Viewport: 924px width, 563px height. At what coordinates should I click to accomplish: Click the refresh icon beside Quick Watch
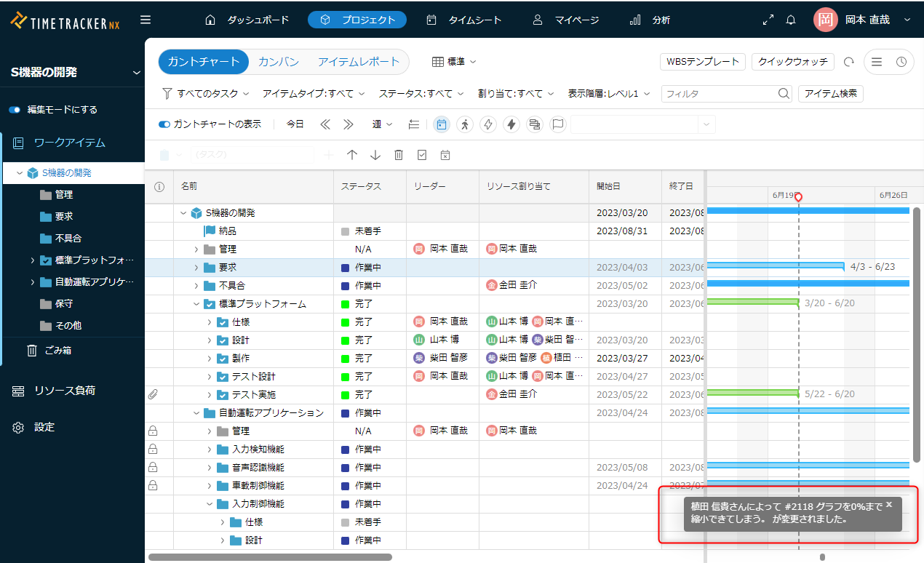(848, 63)
